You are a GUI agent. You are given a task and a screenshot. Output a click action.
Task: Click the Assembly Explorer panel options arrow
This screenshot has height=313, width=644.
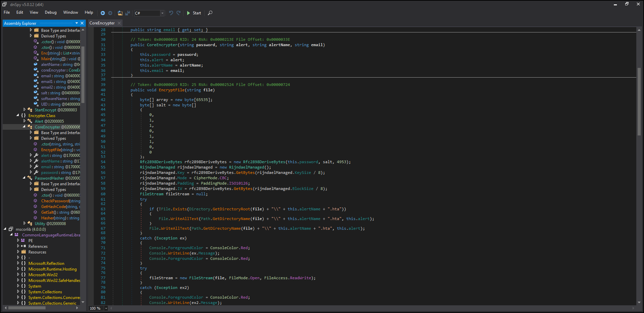pyautogui.click(x=77, y=23)
